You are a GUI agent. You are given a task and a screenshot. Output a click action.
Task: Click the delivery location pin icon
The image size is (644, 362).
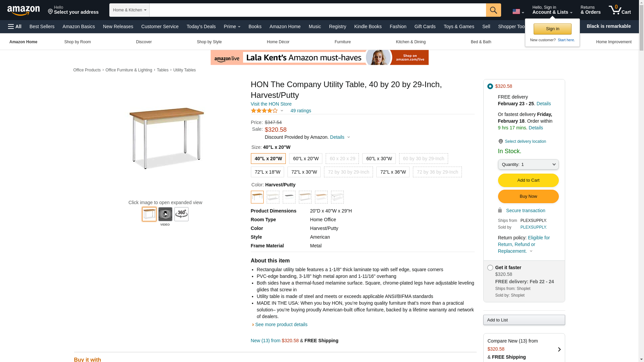500,141
